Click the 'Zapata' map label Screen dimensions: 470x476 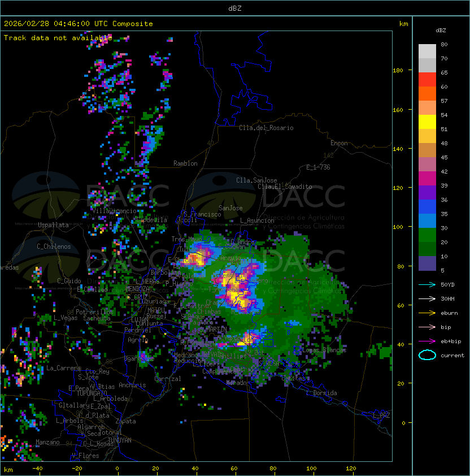(125, 421)
